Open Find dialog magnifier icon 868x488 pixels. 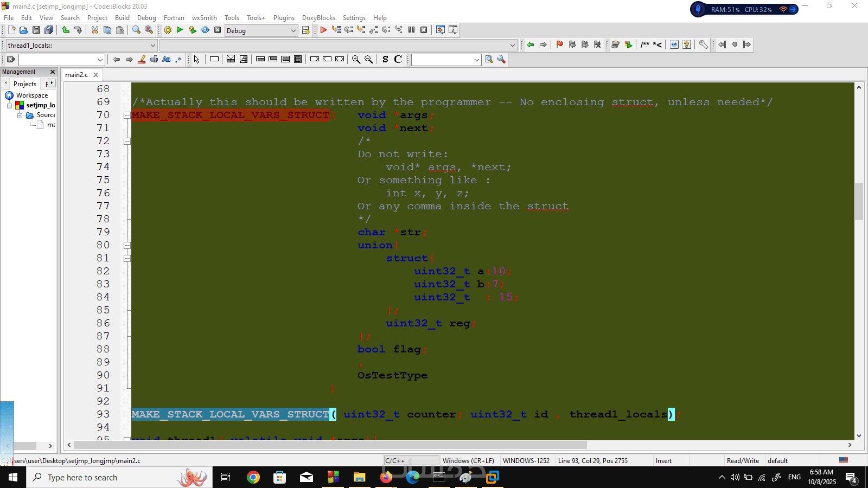coord(136,30)
